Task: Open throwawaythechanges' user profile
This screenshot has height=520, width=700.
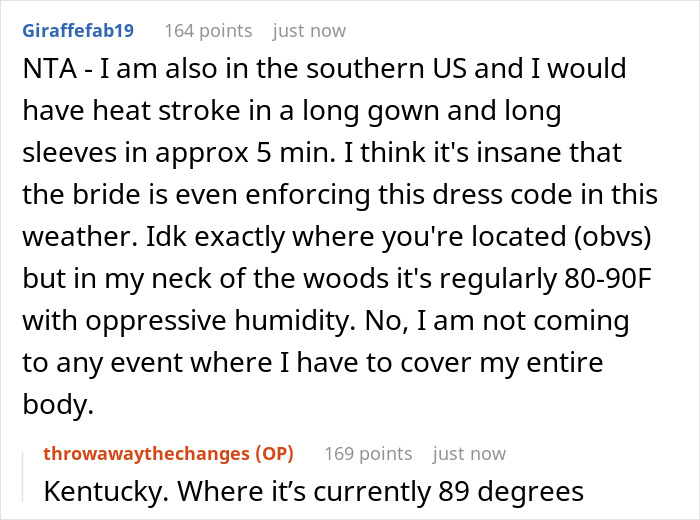Action: [148, 453]
